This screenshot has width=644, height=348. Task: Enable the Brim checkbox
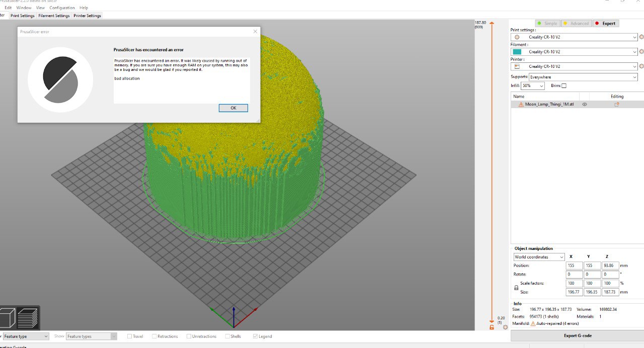pyautogui.click(x=564, y=86)
